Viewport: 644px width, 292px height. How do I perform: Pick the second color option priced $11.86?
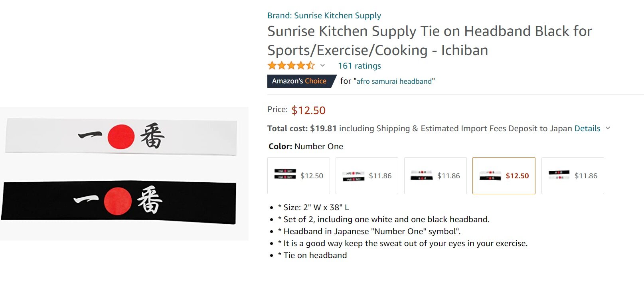click(367, 176)
